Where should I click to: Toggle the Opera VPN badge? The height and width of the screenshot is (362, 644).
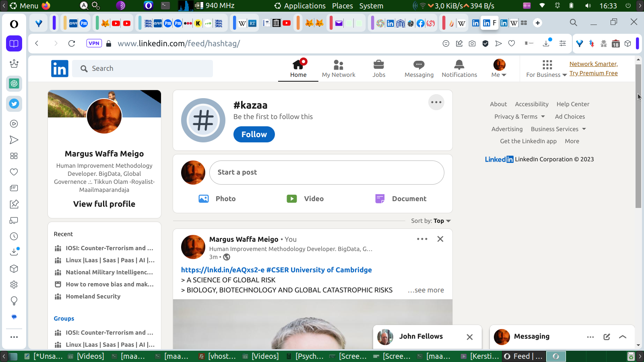pos(94,43)
